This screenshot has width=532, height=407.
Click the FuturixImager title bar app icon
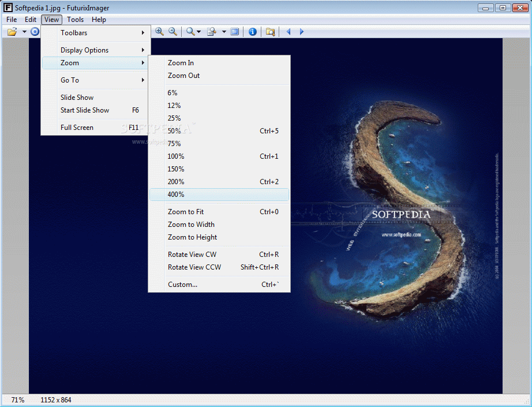[x=8, y=8]
